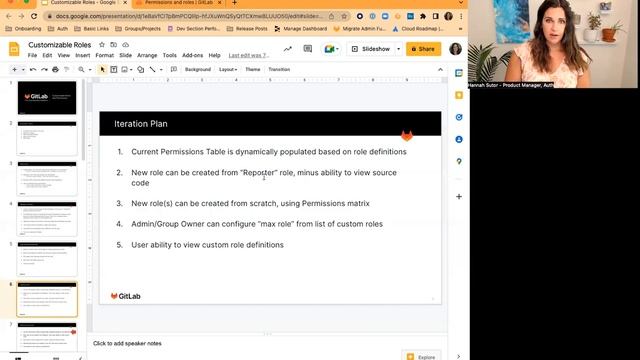
Task: Open the Chrome three-dot menu
Action: (461, 16)
